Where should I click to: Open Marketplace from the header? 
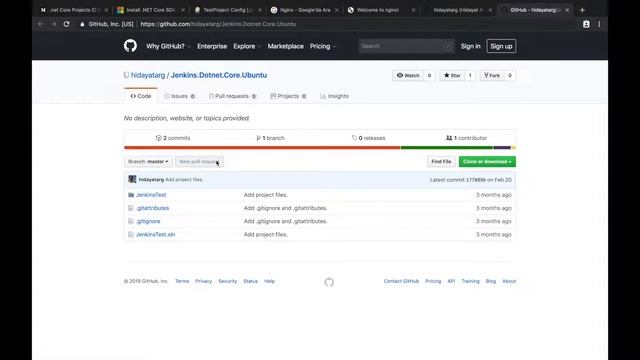tap(285, 46)
